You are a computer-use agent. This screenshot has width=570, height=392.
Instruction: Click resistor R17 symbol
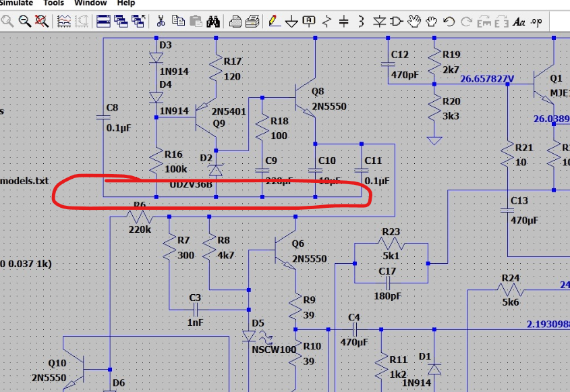pyautogui.click(x=216, y=68)
